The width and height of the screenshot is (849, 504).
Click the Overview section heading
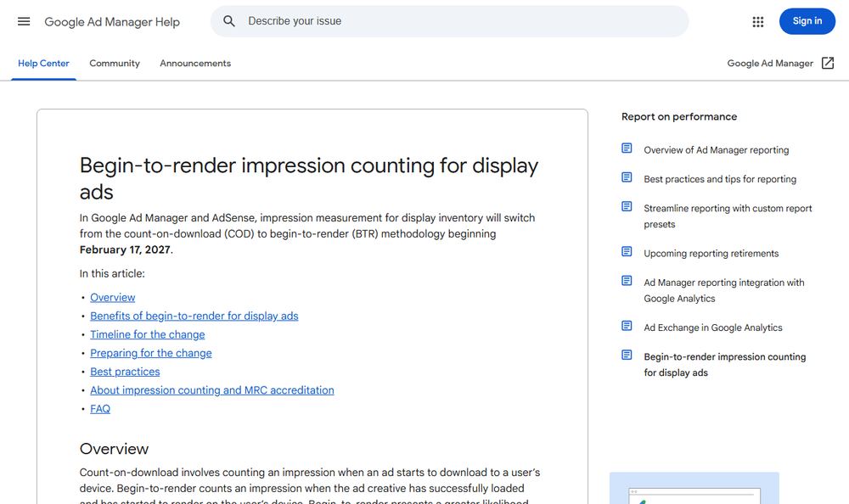[x=114, y=449]
